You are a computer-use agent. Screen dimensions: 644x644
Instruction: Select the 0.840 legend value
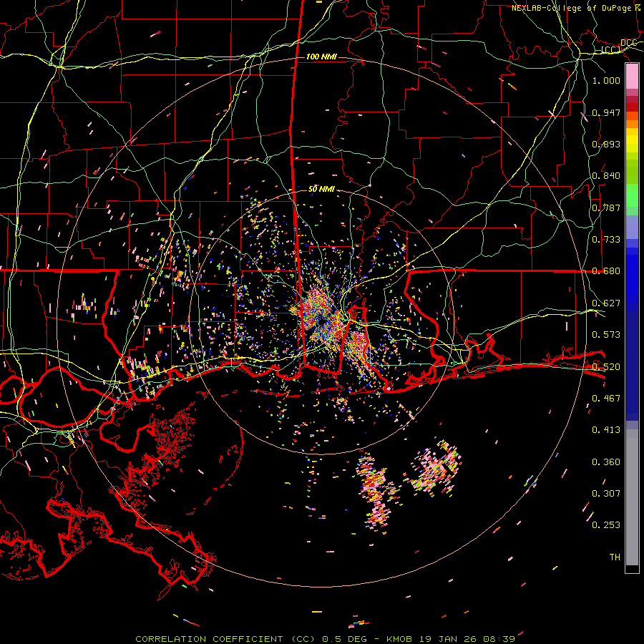606,176
